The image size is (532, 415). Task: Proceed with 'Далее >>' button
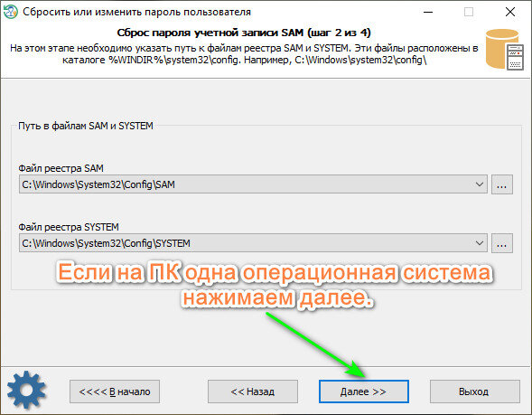[364, 391]
